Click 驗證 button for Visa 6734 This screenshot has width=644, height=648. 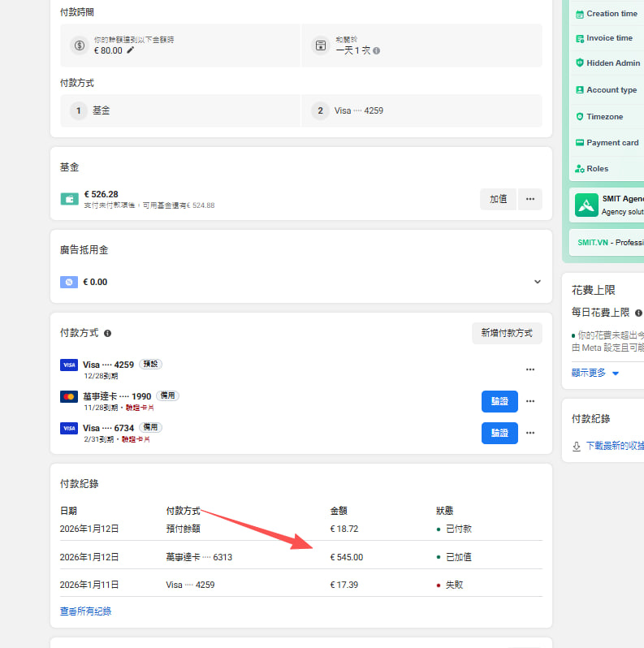499,433
